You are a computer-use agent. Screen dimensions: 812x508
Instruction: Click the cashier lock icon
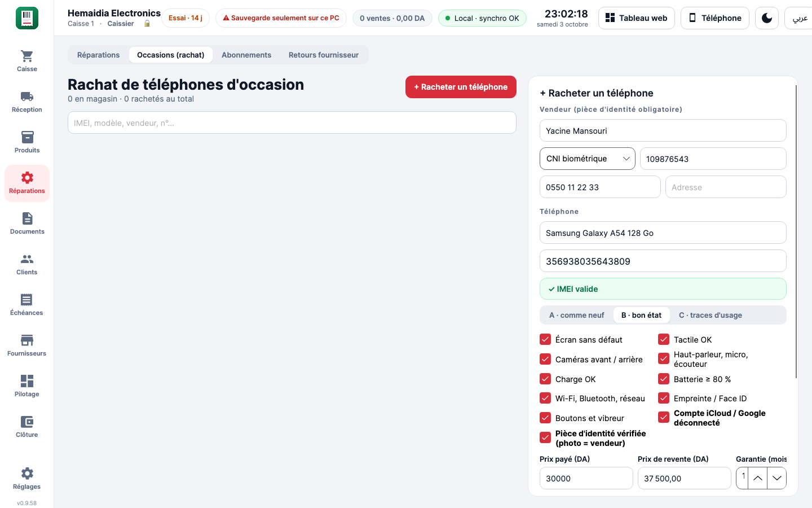click(x=147, y=24)
